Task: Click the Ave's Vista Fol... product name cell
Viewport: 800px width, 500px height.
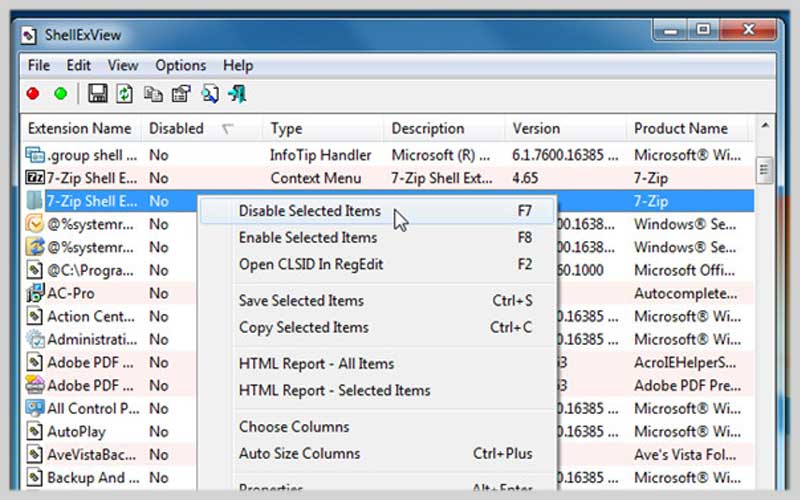Action: 685,455
